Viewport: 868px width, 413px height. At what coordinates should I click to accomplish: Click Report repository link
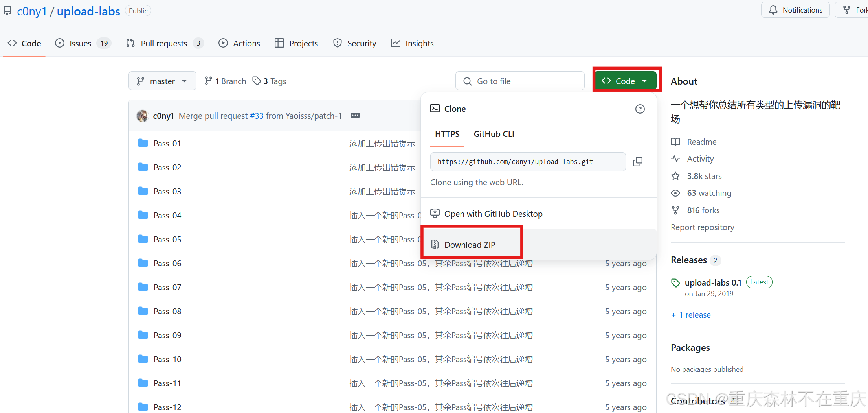(702, 227)
